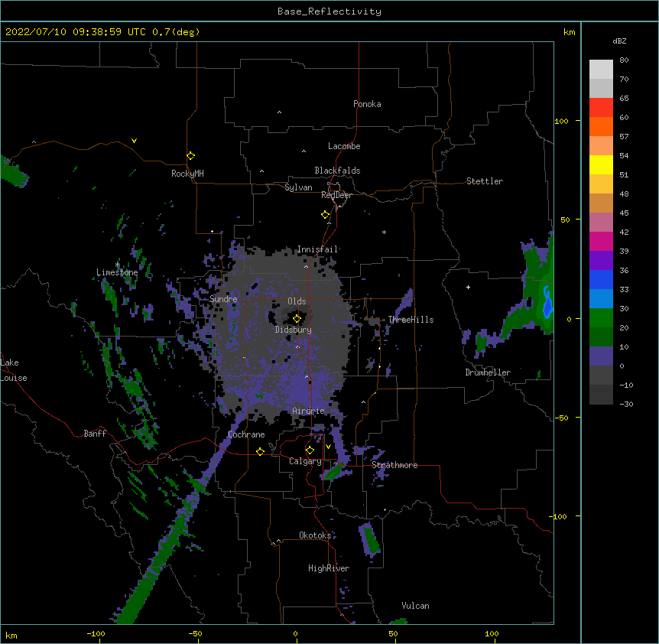
Task: Click the Lake Louise label
Action: click(13, 370)
